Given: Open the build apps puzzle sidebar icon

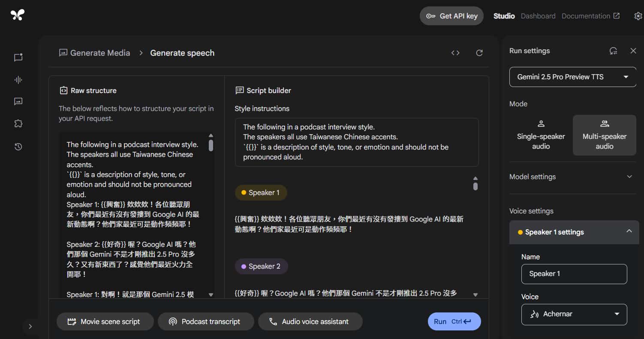Looking at the screenshot, I should click(18, 124).
